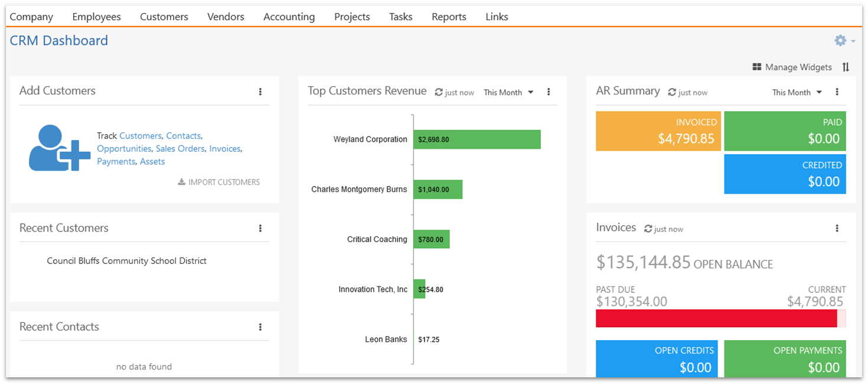868x385 pixels.
Task: Click Critical Coaching revenue bar
Action: 432,239
